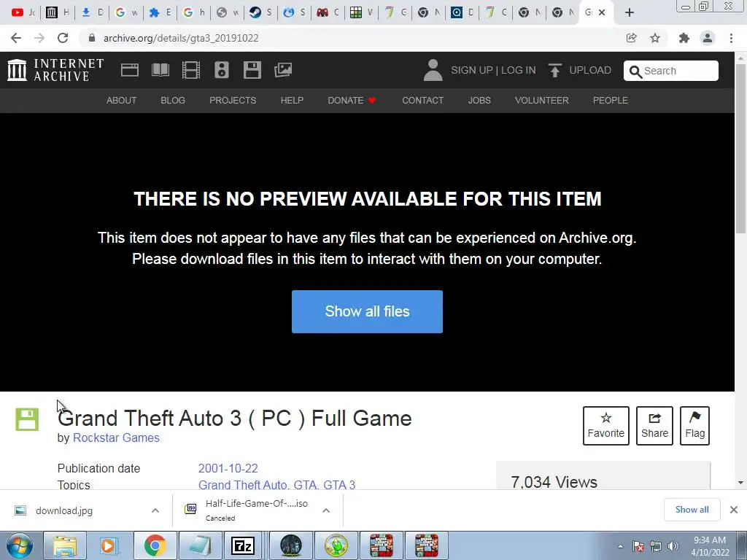Open the Video film strip icon

point(191,70)
